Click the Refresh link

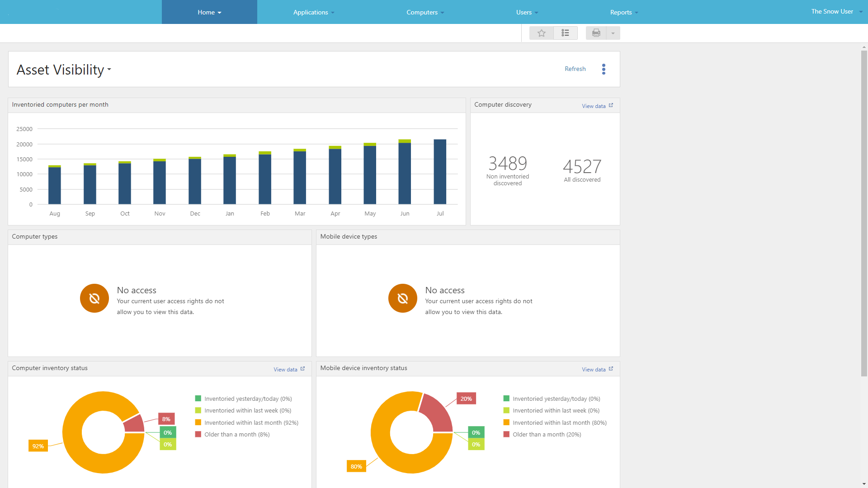575,69
